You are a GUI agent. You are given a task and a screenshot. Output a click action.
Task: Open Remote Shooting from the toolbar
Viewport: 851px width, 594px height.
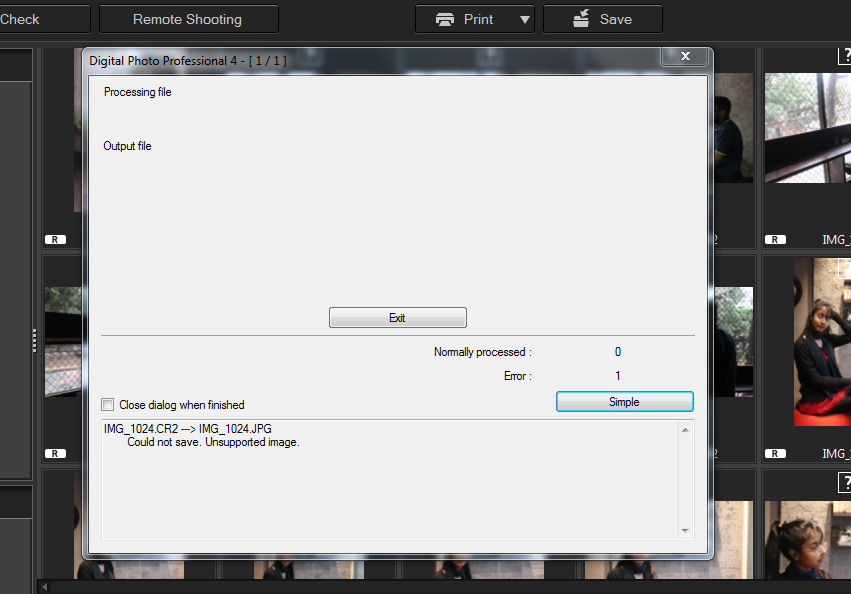[187, 19]
